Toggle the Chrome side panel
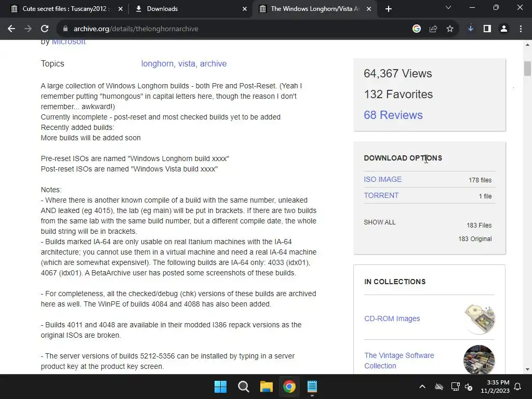The height and width of the screenshot is (399, 532). point(487,29)
